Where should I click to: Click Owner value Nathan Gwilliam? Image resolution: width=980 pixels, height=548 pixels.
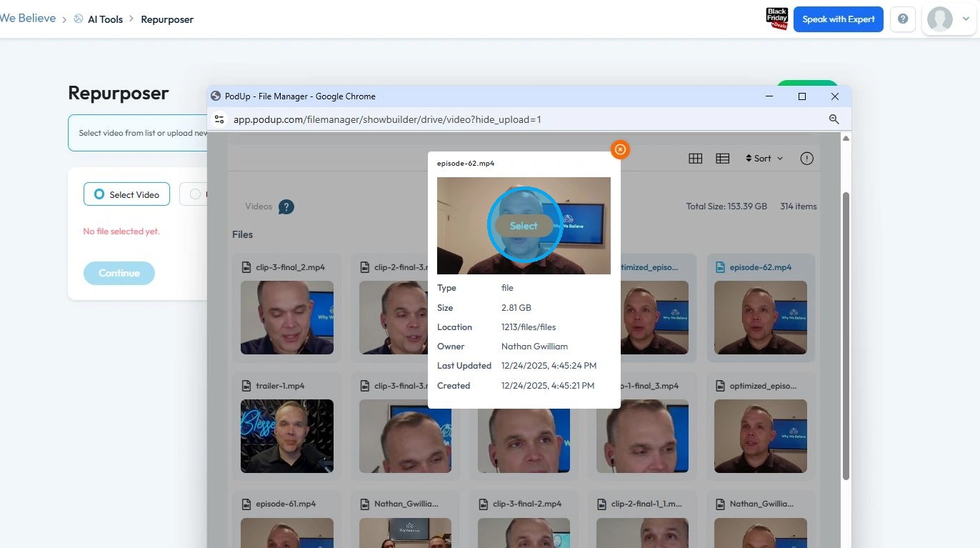(x=534, y=347)
